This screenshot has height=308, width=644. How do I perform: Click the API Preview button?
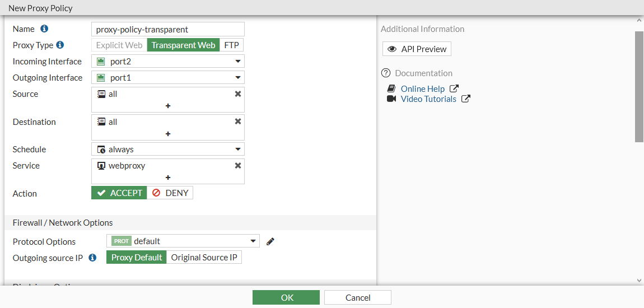click(x=417, y=49)
